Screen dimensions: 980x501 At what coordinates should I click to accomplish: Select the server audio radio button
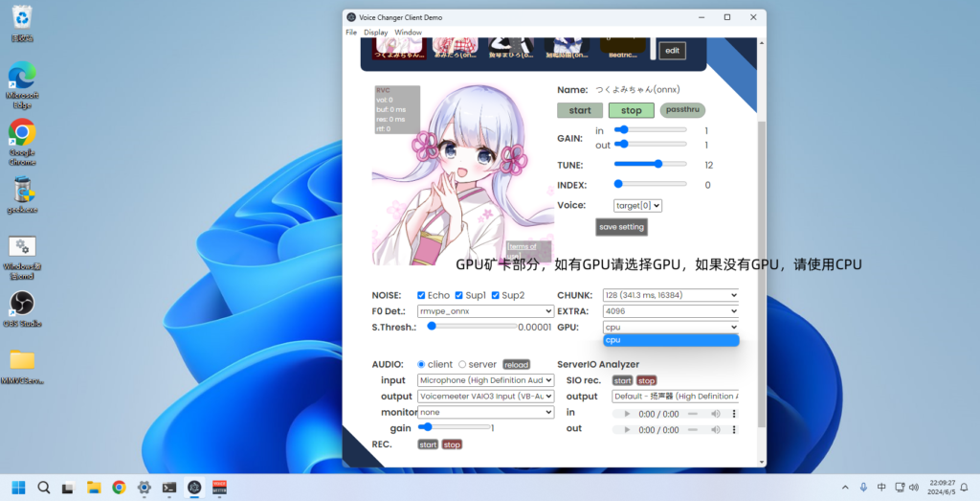pos(462,364)
